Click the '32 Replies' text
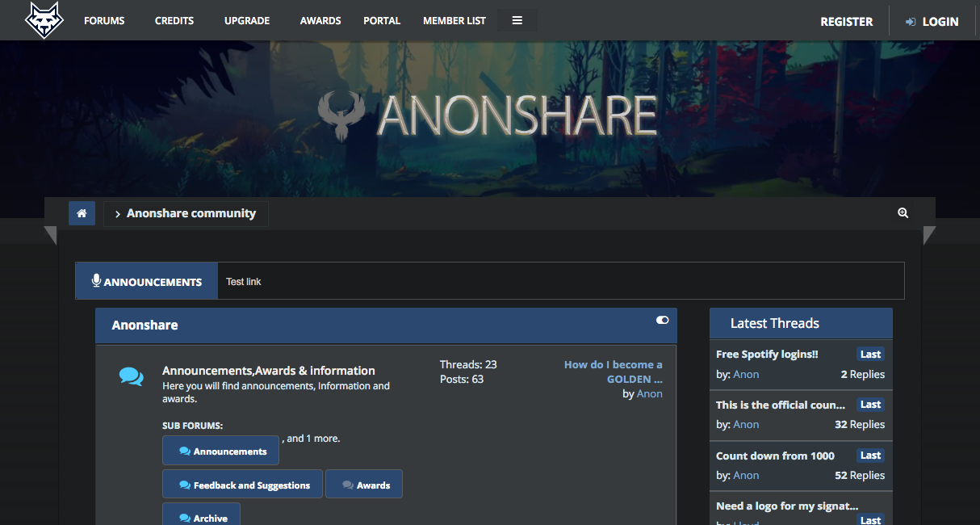Screen dimensions: 980x525 pos(860,424)
